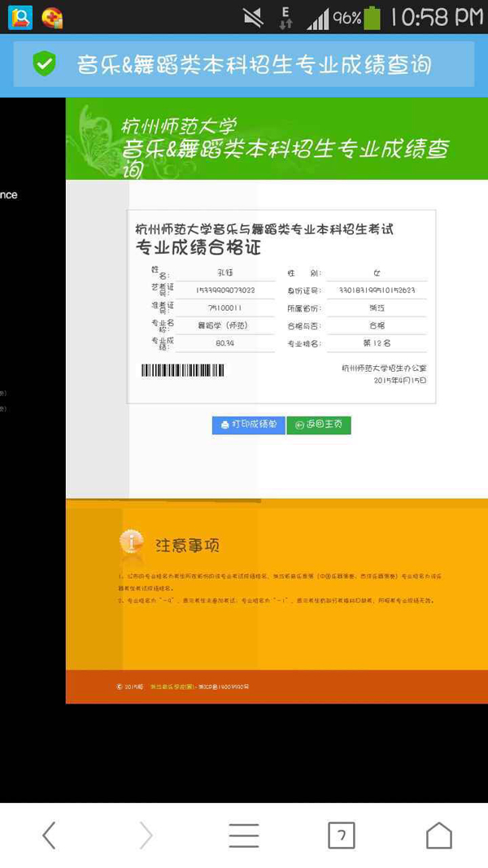
Task: Click the admission number 75100011
Action: (224, 308)
